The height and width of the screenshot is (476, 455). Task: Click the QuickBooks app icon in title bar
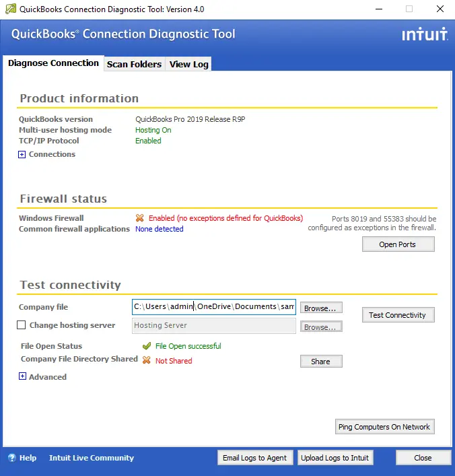pos(11,9)
